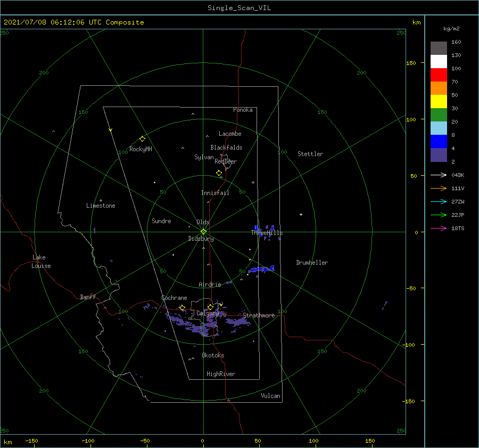This screenshot has width=479, height=448.
Task: Click the Banff town label
Action: coord(88,297)
